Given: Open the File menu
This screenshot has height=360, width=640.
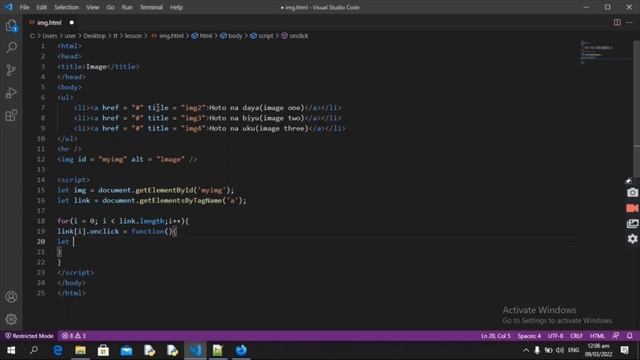Looking at the screenshot, I should coord(24,7).
